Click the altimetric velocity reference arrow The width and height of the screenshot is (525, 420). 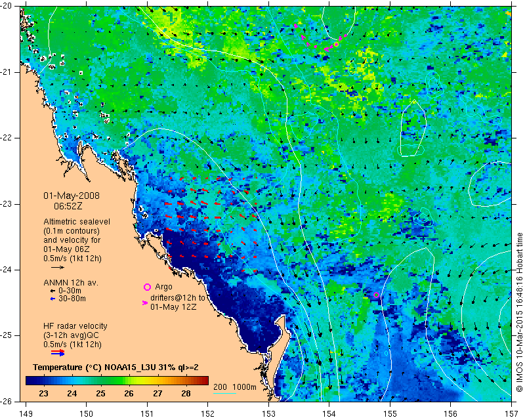tap(58, 267)
